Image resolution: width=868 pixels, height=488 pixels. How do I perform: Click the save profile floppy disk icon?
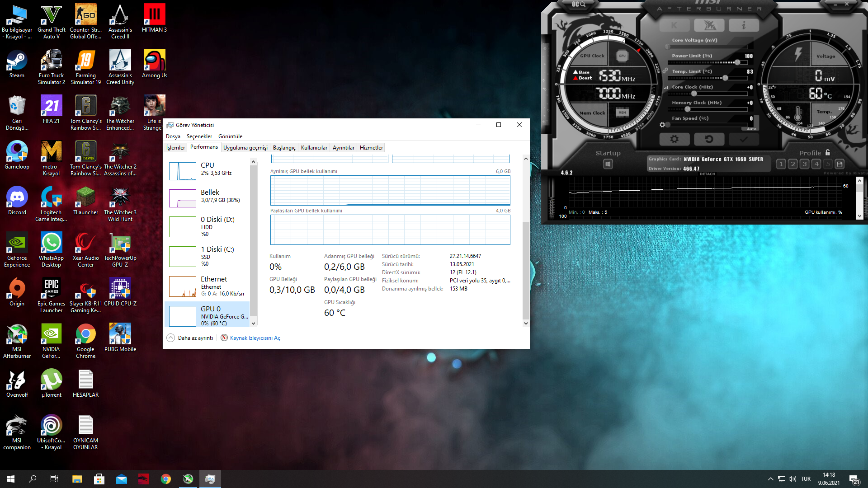click(840, 164)
